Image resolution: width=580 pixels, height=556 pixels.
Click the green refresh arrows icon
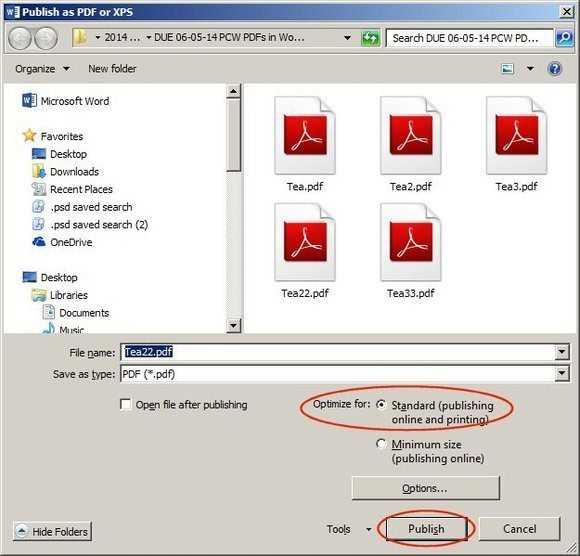[x=371, y=38]
